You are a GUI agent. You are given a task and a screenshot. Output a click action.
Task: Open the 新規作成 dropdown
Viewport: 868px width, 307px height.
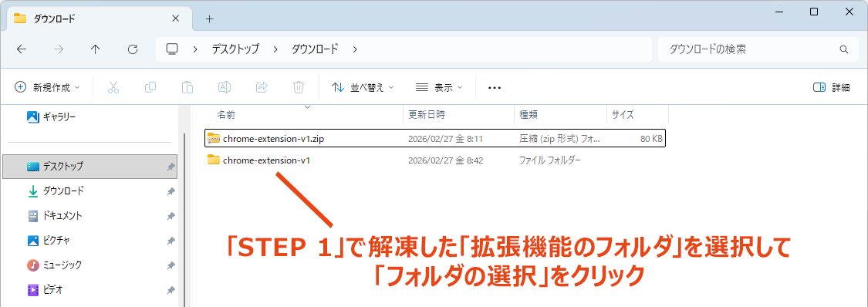coord(47,87)
